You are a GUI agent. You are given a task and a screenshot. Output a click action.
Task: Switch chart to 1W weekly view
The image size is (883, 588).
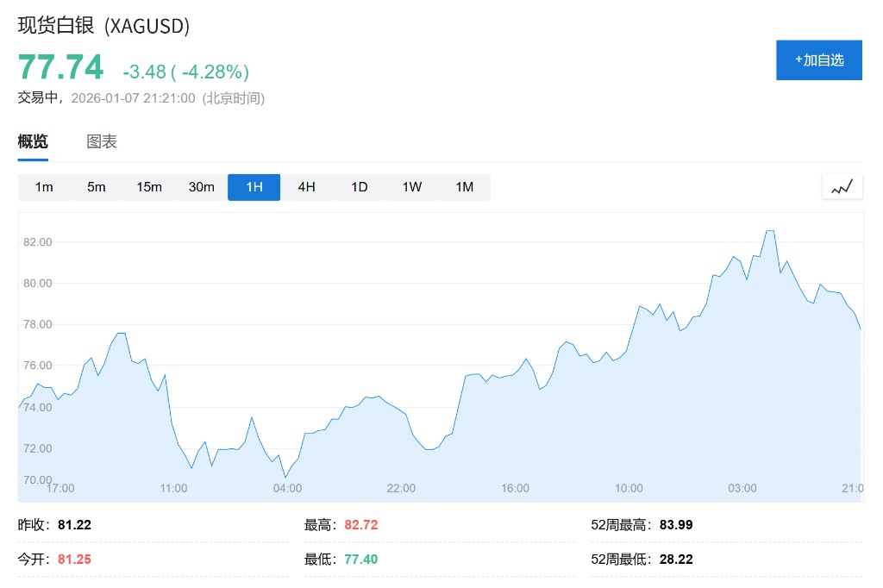pos(411,187)
